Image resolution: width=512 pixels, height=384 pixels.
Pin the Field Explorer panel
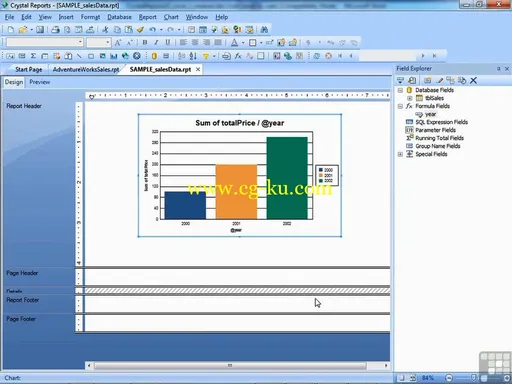coord(499,69)
